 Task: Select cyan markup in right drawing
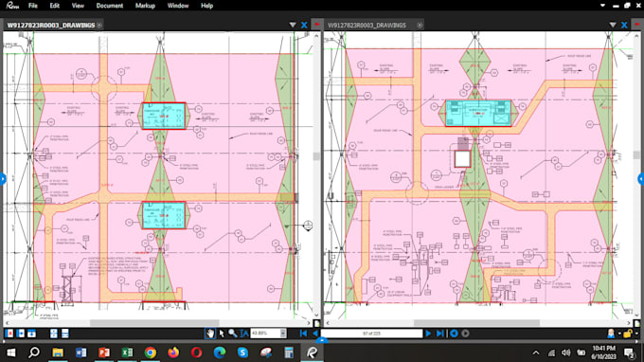[478, 113]
